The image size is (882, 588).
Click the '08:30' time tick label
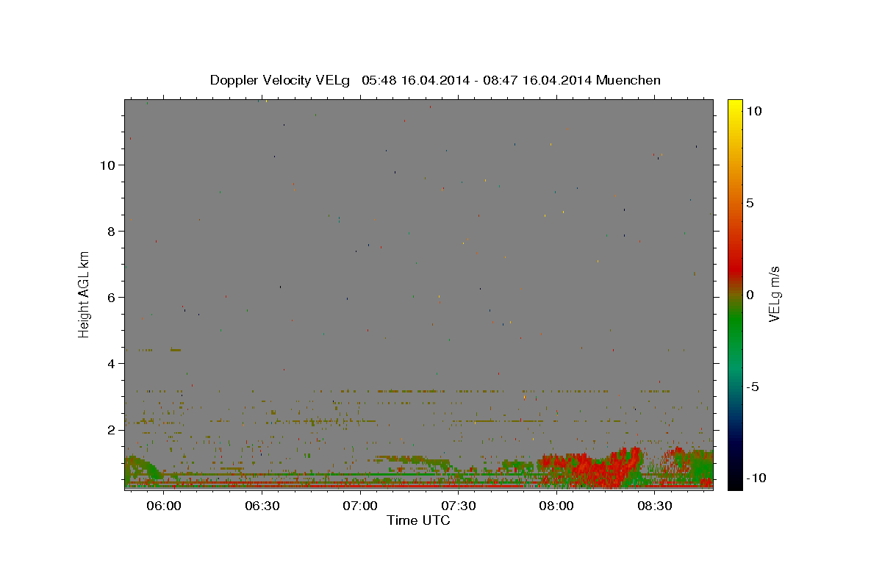pos(654,506)
